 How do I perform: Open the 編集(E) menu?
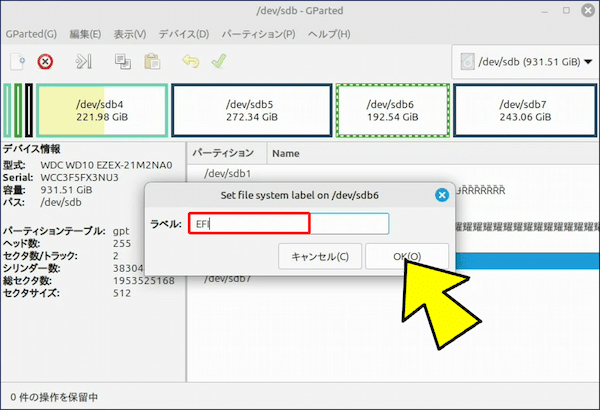86,33
